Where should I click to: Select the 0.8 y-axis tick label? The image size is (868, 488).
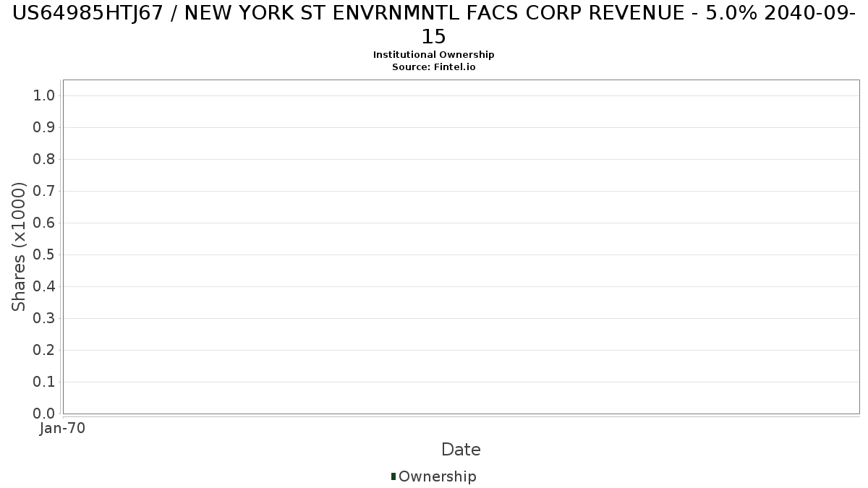[x=44, y=160]
